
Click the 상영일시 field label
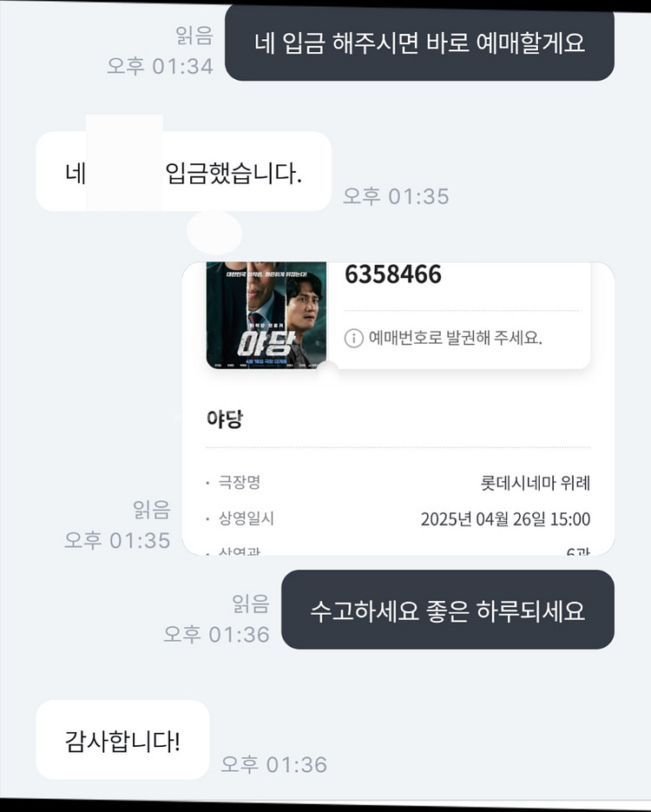(x=246, y=519)
